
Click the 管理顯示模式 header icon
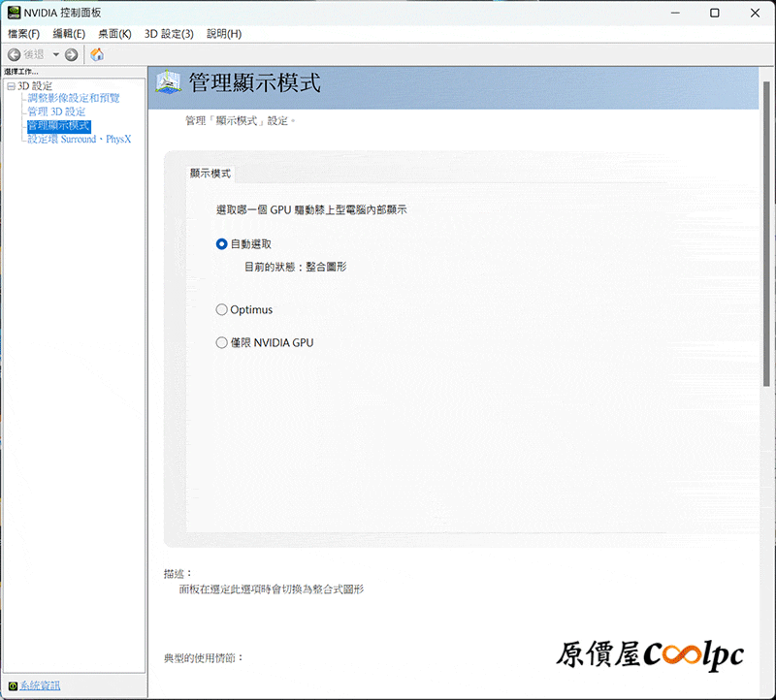click(168, 82)
